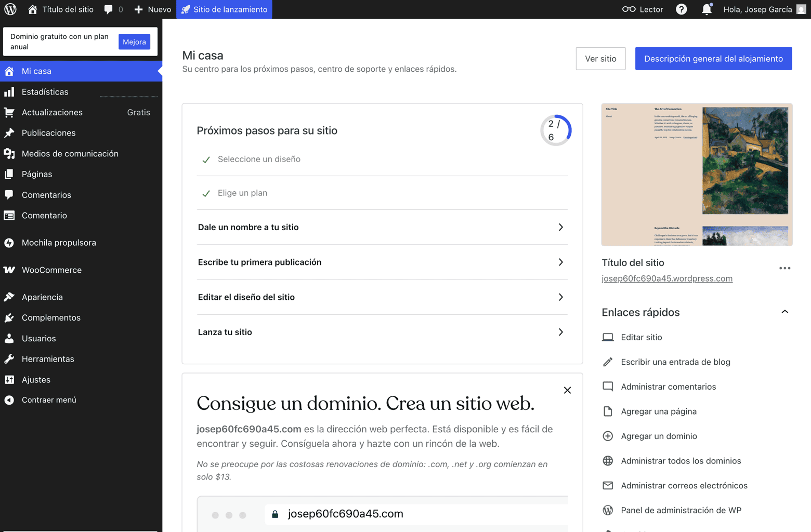Click the Agregar una página quick link
This screenshot has width=811, height=532.
(x=659, y=411)
